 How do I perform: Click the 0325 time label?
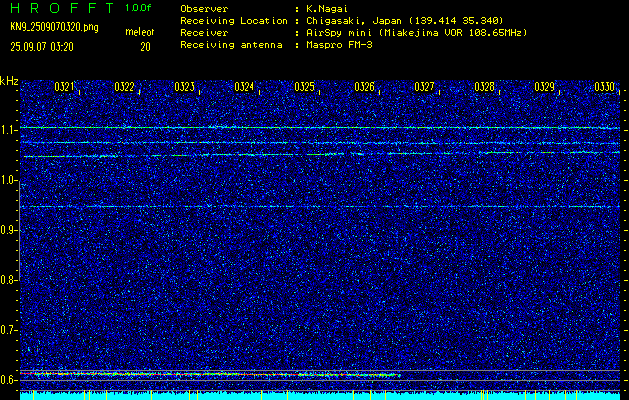(304, 87)
